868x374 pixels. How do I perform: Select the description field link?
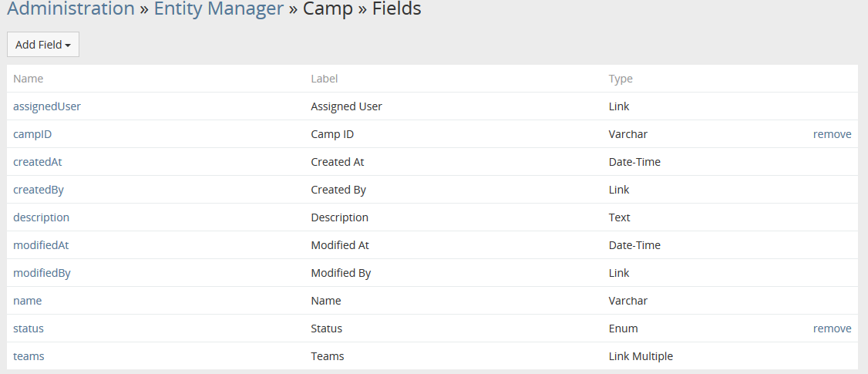click(41, 217)
